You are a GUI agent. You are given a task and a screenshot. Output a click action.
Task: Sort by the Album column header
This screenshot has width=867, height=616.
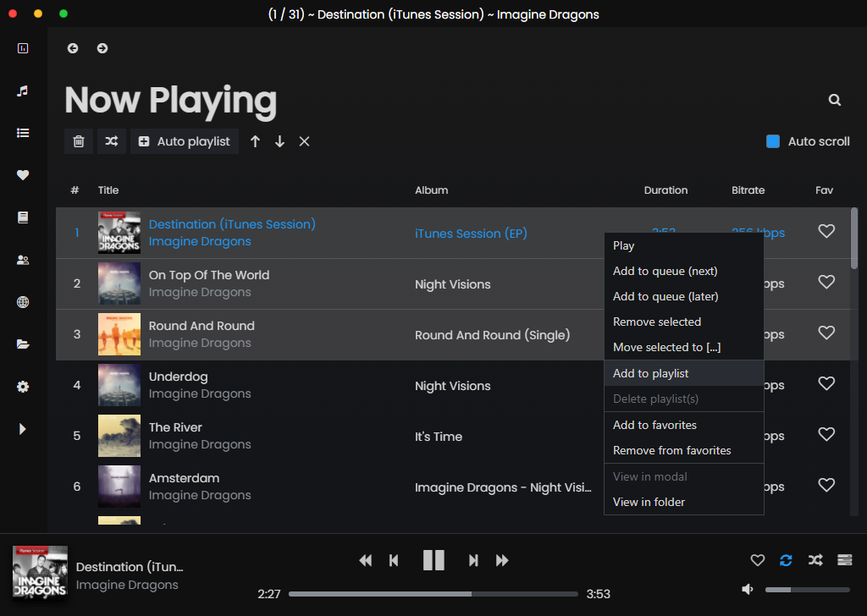tap(431, 190)
